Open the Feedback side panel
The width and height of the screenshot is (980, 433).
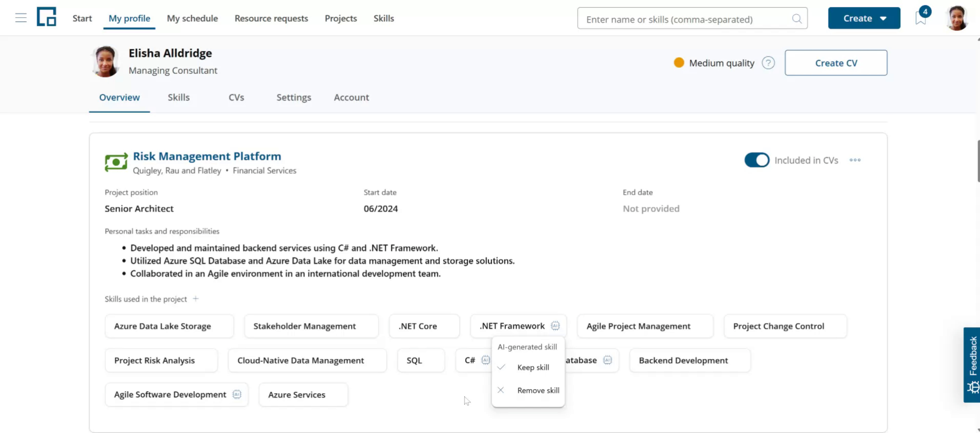[x=972, y=364]
